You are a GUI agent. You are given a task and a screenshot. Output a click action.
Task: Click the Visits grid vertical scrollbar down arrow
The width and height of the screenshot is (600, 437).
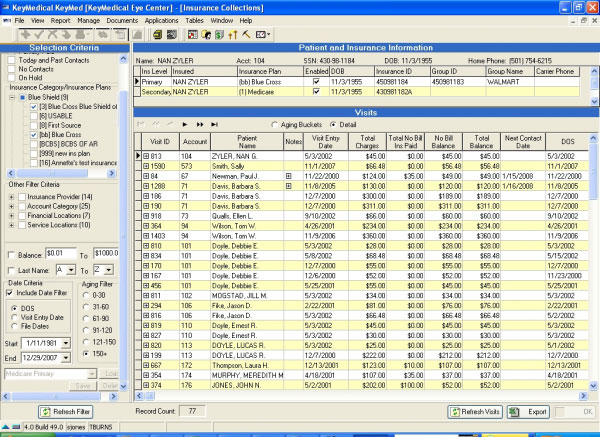pos(593,386)
